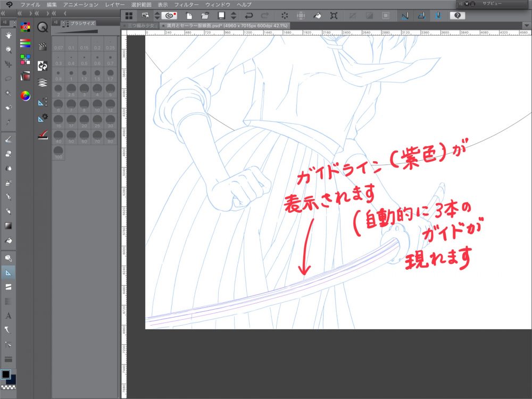Open the Layer stack palette icon
This screenshot has height=399, width=532.
click(x=43, y=82)
